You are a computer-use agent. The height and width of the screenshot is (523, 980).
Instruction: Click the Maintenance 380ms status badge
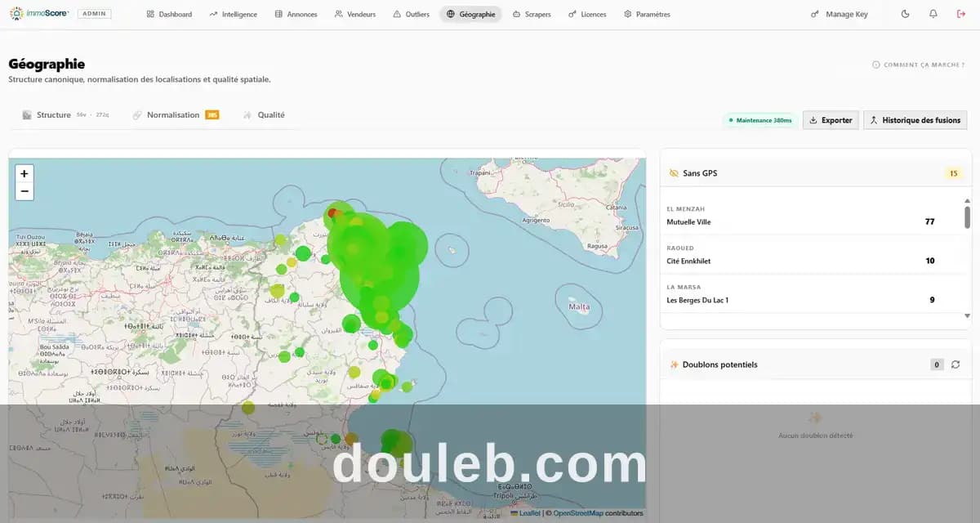[x=759, y=120]
